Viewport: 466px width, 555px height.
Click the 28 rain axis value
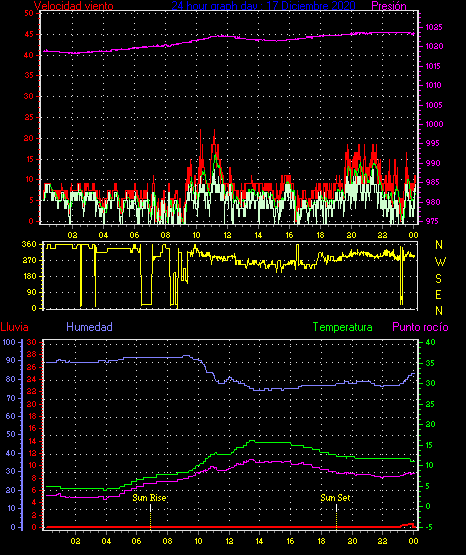(x=31, y=355)
